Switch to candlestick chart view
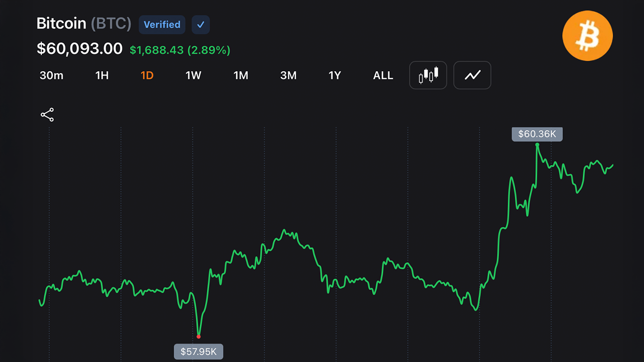The height and width of the screenshot is (362, 644). (428, 75)
